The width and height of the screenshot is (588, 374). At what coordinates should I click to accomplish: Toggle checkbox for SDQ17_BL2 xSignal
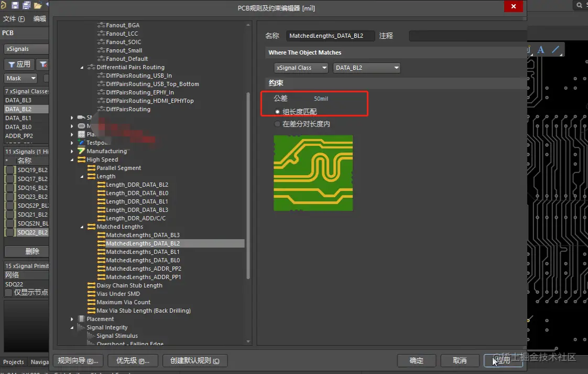[10, 179]
